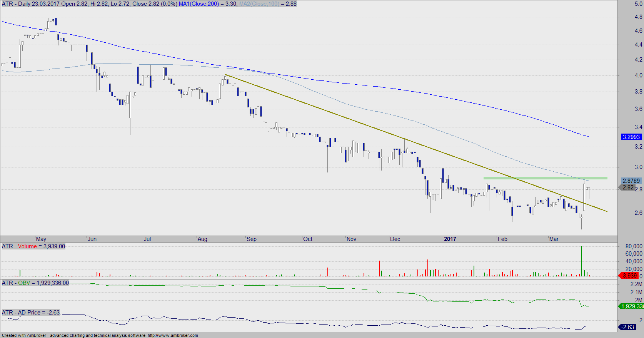The image size is (644, 338).
Task: Click the ATR AD Price pane title
Action: coord(31,313)
